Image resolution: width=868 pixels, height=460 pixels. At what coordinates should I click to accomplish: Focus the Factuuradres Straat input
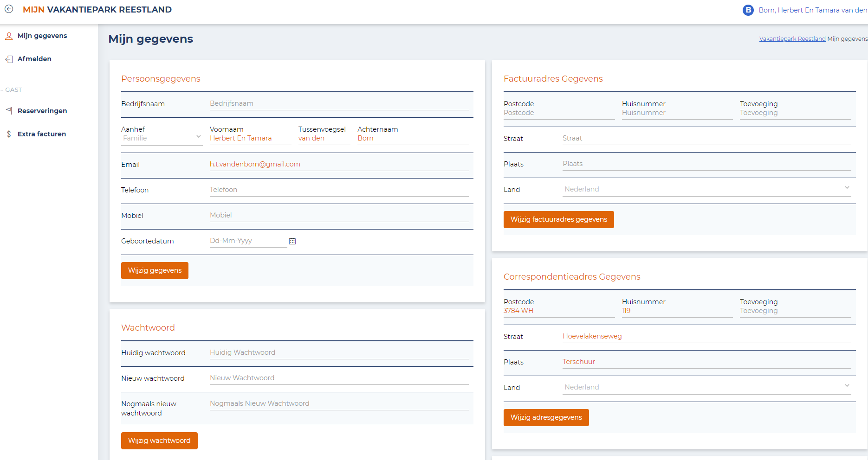706,139
